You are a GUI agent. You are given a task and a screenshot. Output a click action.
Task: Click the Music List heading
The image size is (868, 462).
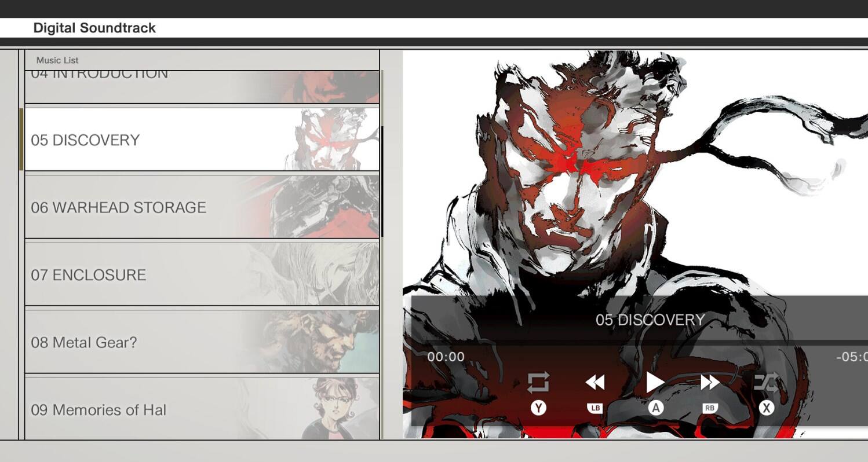[x=57, y=60]
